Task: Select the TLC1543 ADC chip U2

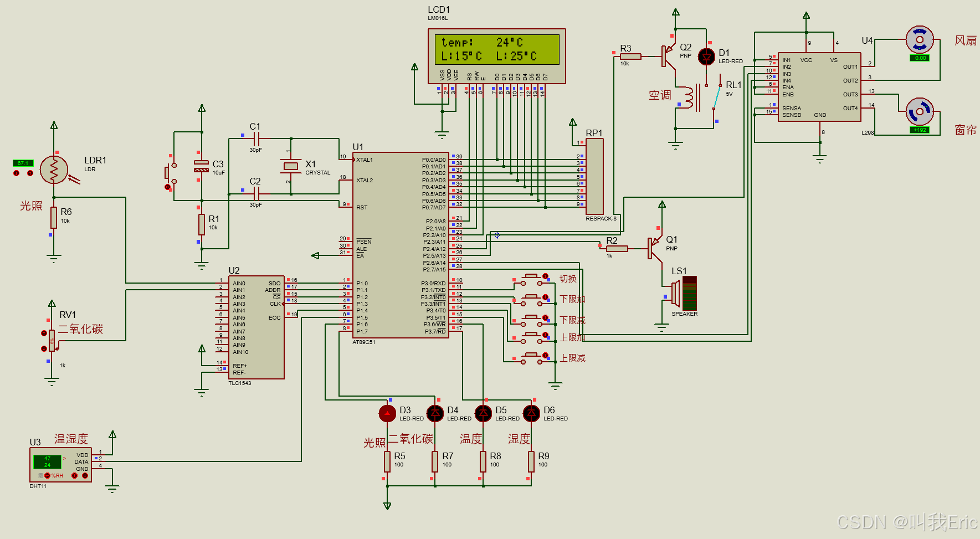Action: click(x=256, y=327)
